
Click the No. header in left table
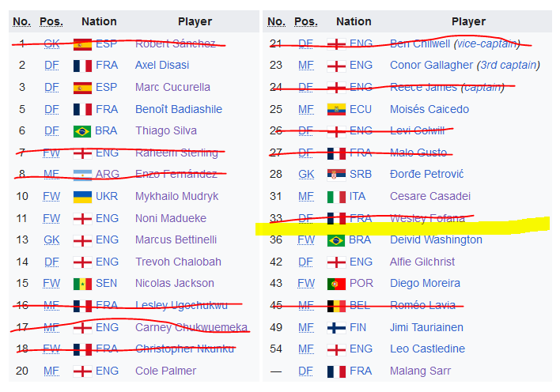[22, 22]
